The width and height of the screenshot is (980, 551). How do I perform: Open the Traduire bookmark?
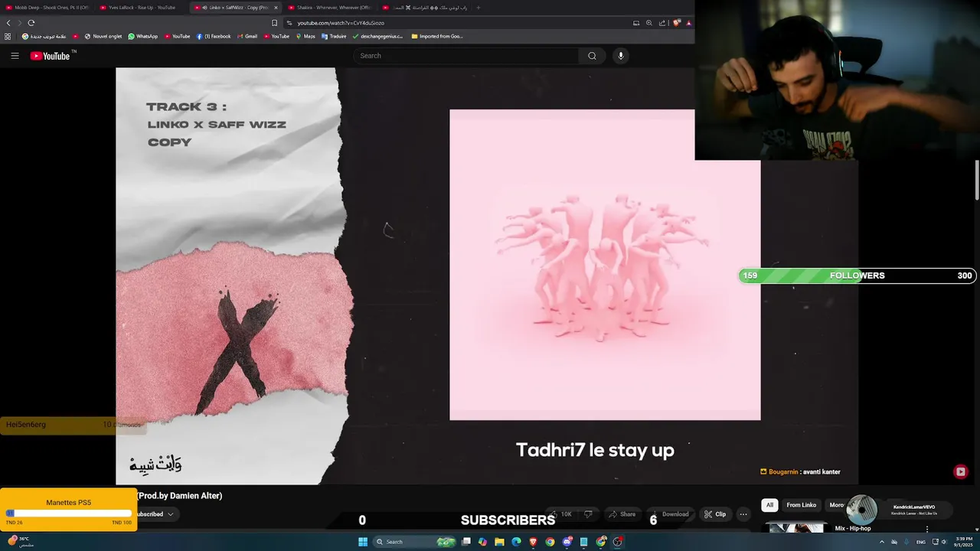334,36
